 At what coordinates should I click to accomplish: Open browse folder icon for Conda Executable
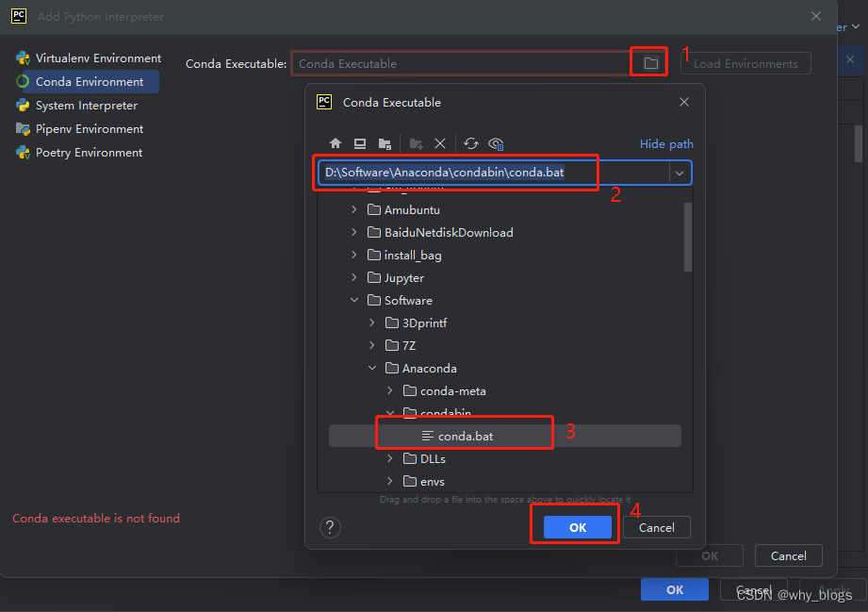(651, 63)
